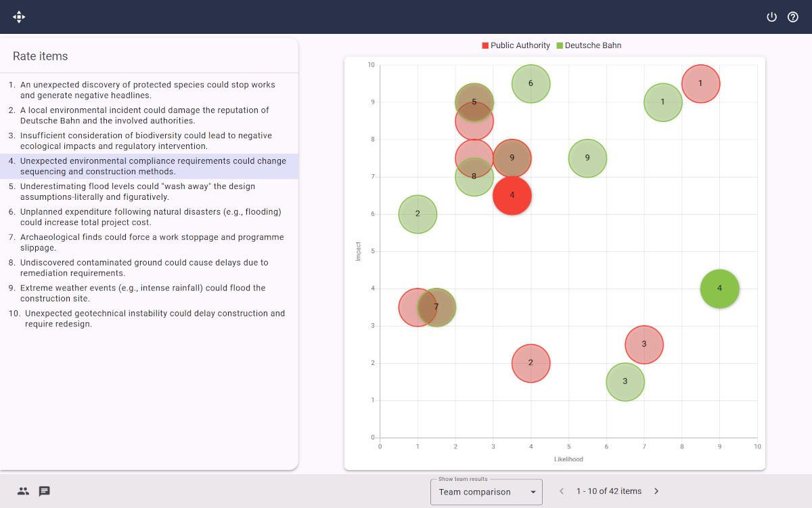The image size is (812, 508).
Task: Select item 3 about biodiversity consideration
Action: (x=149, y=141)
